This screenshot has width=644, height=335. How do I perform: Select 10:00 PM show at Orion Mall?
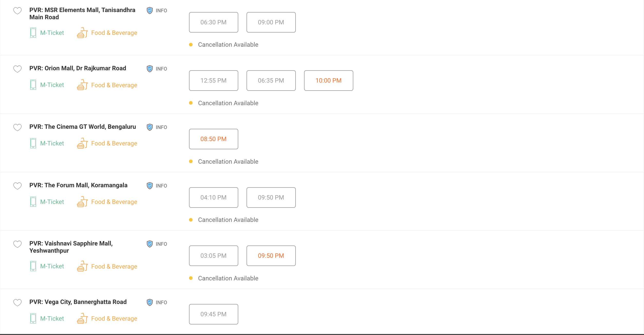328,81
